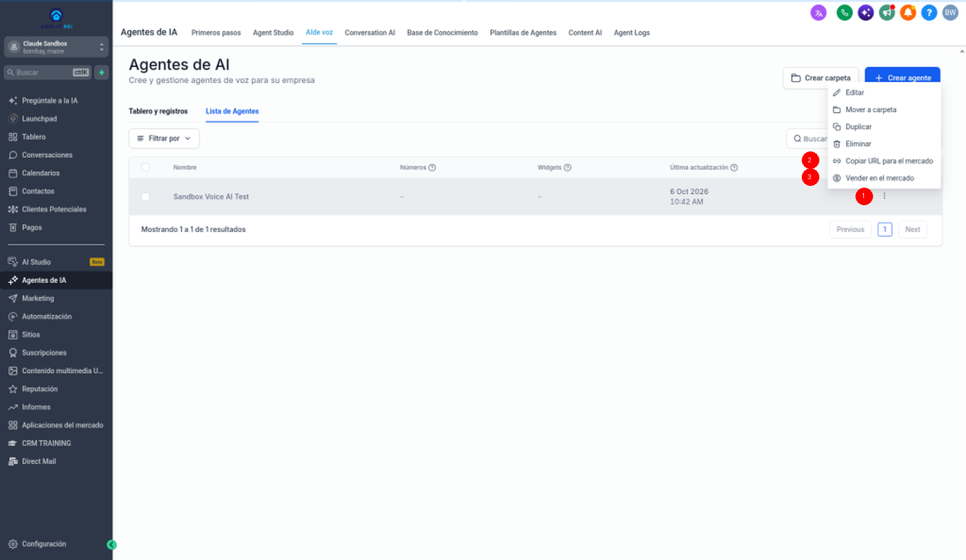
Task: Click the Crear agente button
Action: point(903,78)
